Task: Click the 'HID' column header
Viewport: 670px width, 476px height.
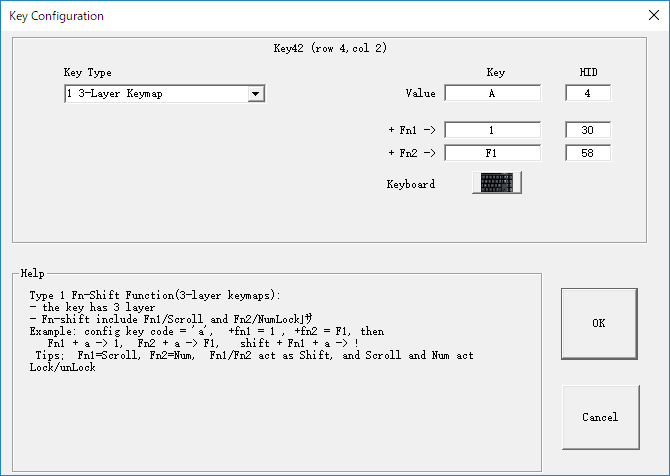Action: (588, 72)
